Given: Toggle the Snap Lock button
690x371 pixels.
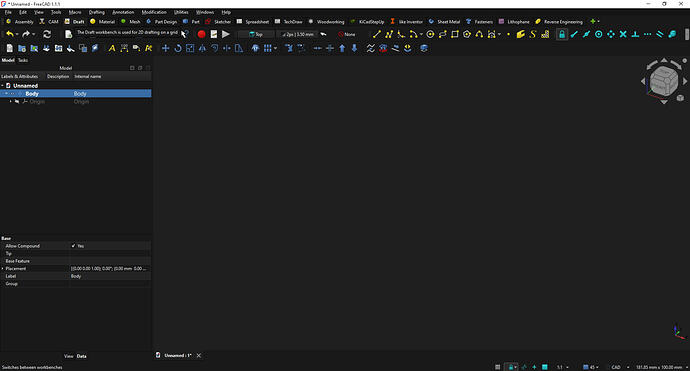Looking at the screenshot, I should click(562, 34).
